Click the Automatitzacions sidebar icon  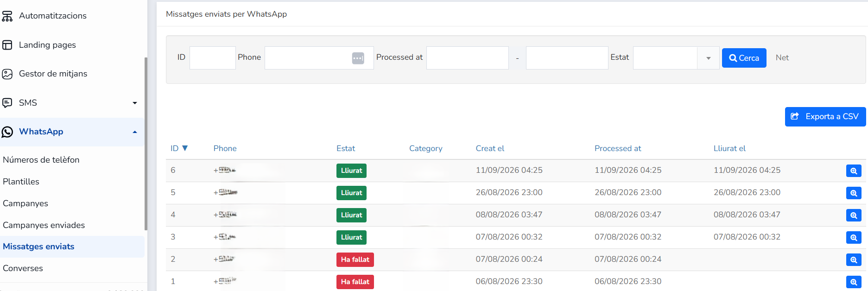point(7,16)
